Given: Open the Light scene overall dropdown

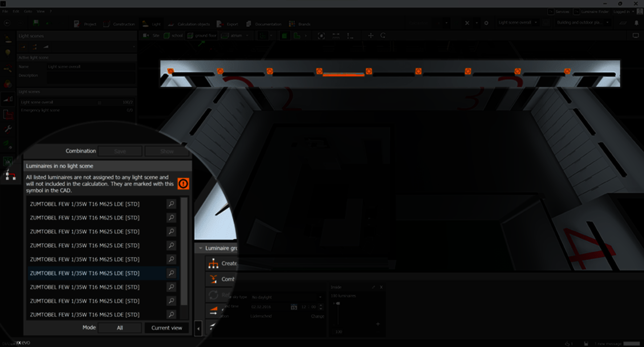Looking at the screenshot, I should point(518,23).
